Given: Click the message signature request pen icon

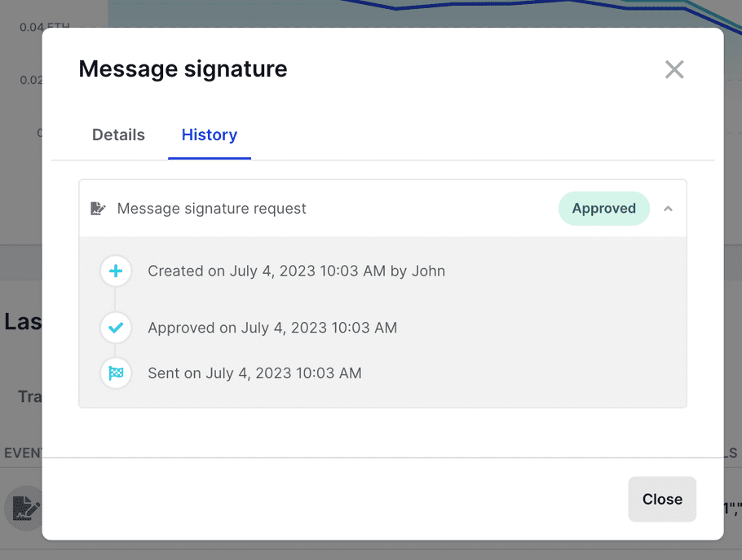Looking at the screenshot, I should tap(98, 209).
